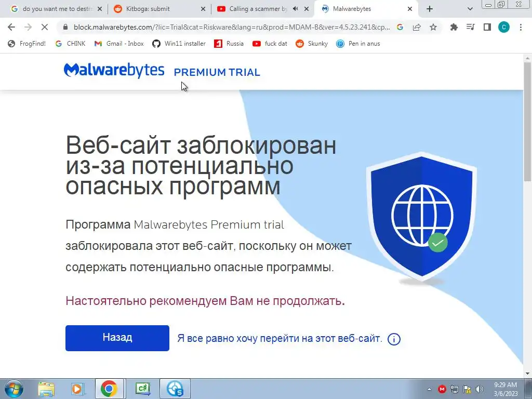Expand the tab search chevron

[x=470, y=9]
